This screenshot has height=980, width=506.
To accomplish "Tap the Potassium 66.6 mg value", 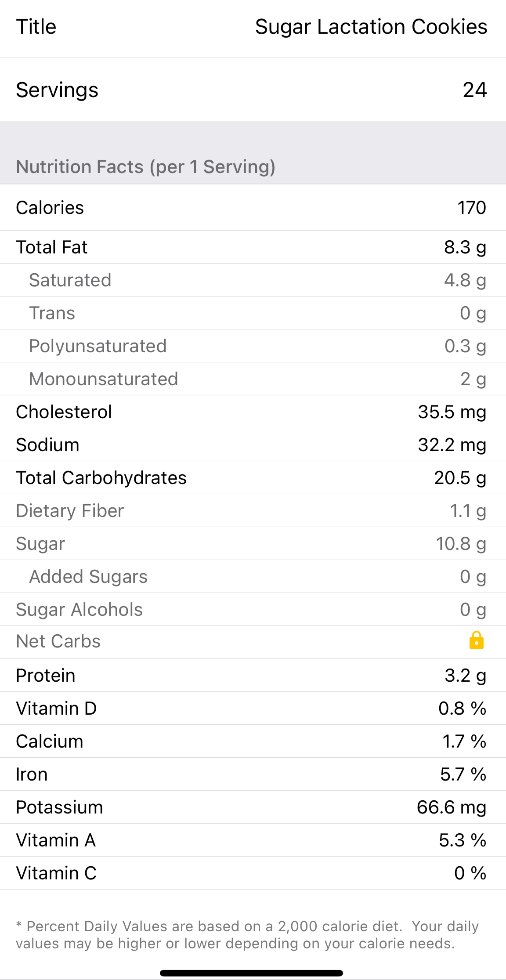I will [x=451, y=807].
